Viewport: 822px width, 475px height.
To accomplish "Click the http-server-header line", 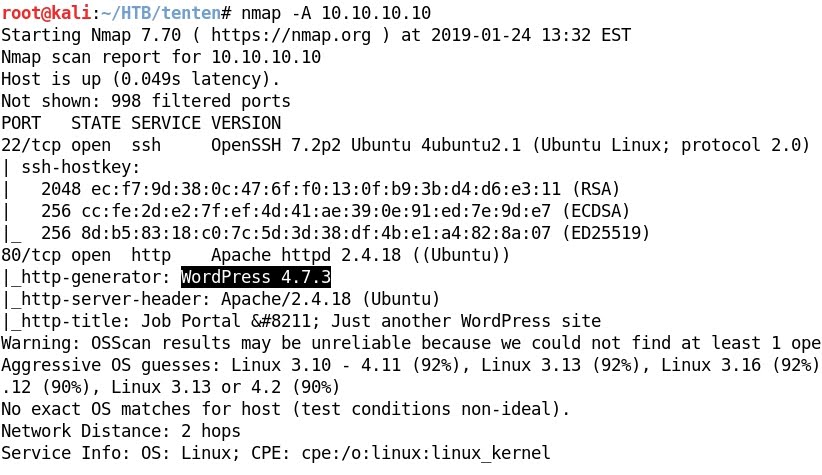I will 220,299.
